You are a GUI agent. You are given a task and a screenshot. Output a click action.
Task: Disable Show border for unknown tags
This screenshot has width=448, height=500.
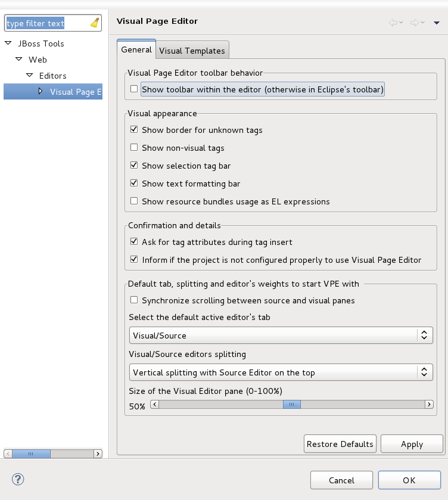(134, 129)
